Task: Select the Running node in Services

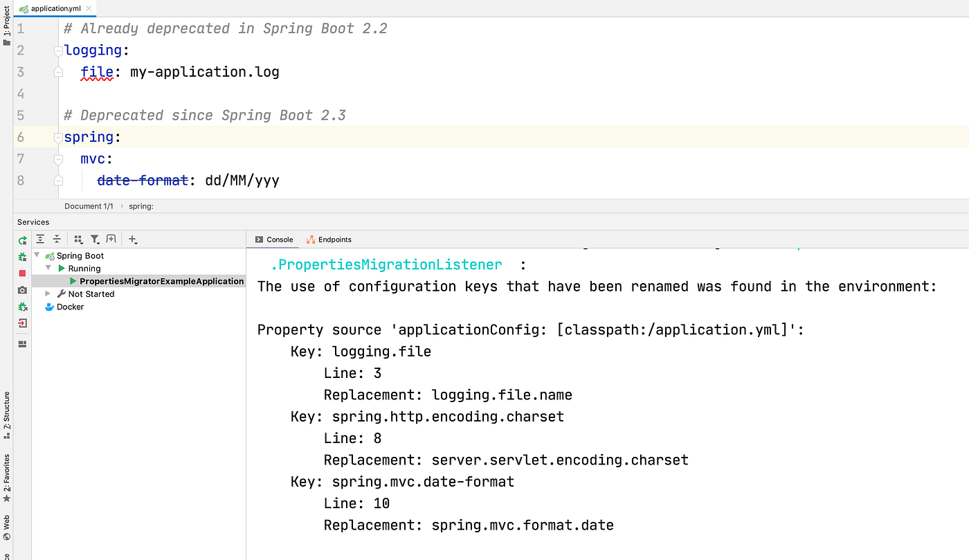Action: coord(84,268)
